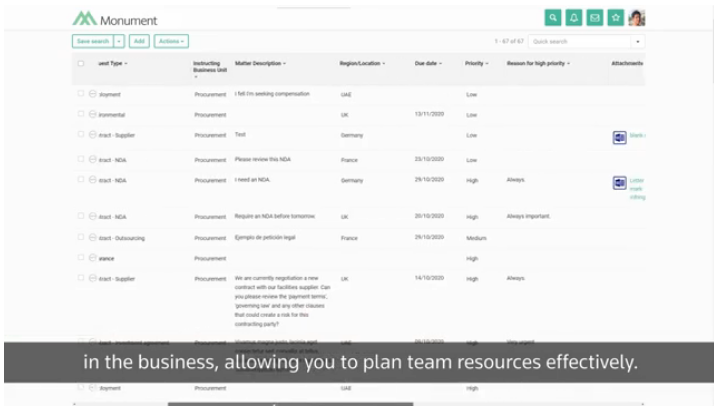Toggle the select-all checkbox in table header
Image resolution: width=714 pixels, height=407 pixels.
(81, 64)
